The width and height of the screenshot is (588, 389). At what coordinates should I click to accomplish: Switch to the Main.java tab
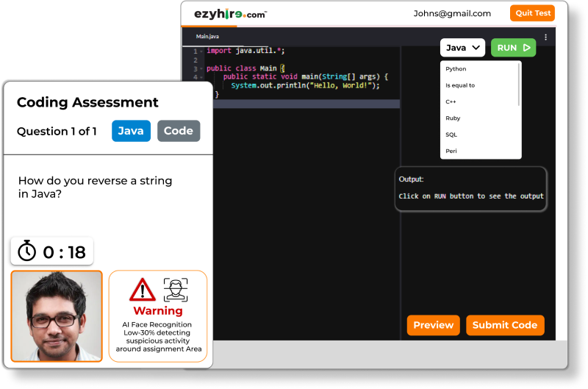tap(207, 36)
